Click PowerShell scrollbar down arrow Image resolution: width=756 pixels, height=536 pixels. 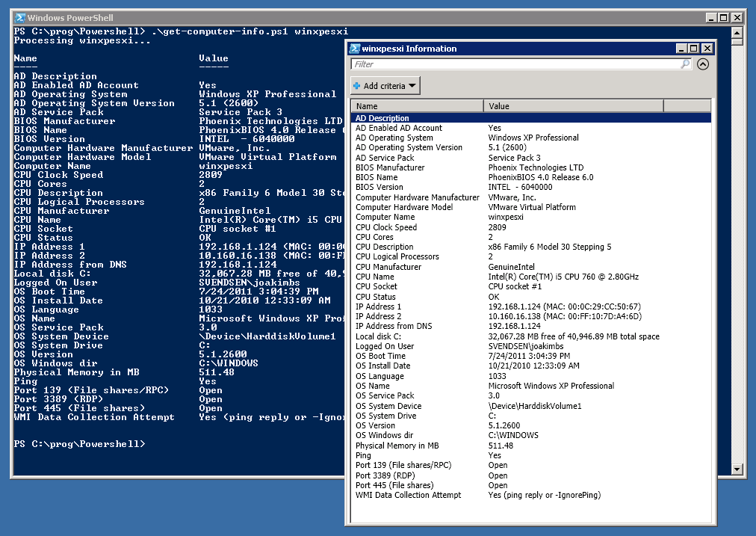738,469
